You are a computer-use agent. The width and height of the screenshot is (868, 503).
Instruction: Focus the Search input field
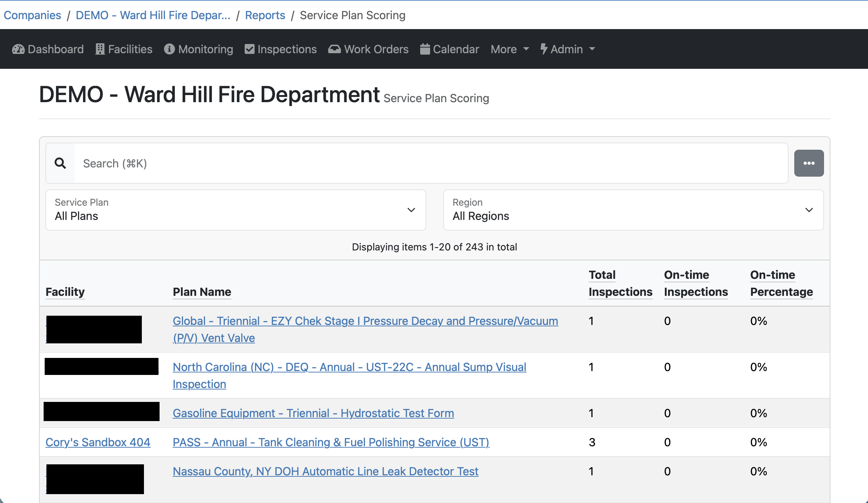(x=430, y=164)
